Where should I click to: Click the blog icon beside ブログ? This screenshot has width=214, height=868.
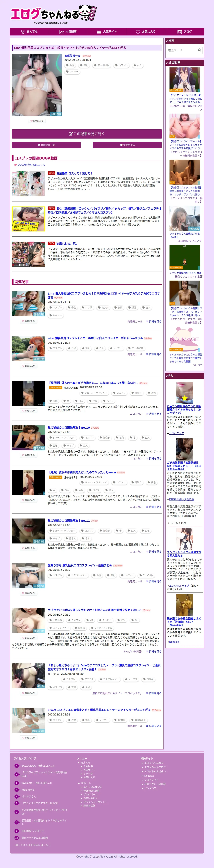click(179, 32)
